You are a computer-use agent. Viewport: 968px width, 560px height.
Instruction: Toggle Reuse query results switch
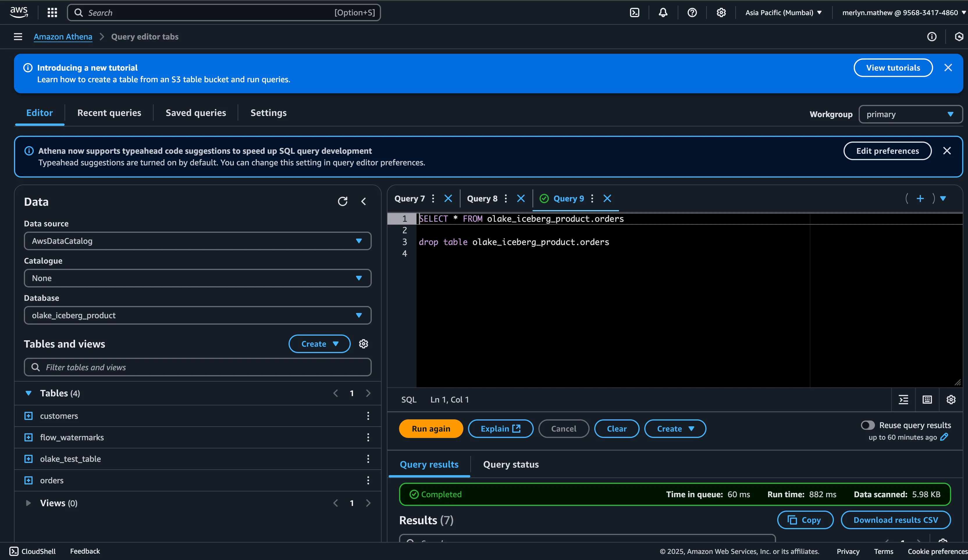(867, 425)
